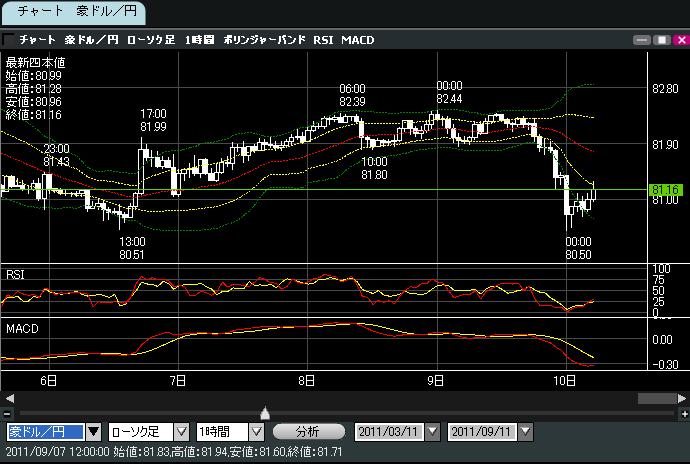
Task: Minimize the chart panel
Action: (x=641, y=40)
